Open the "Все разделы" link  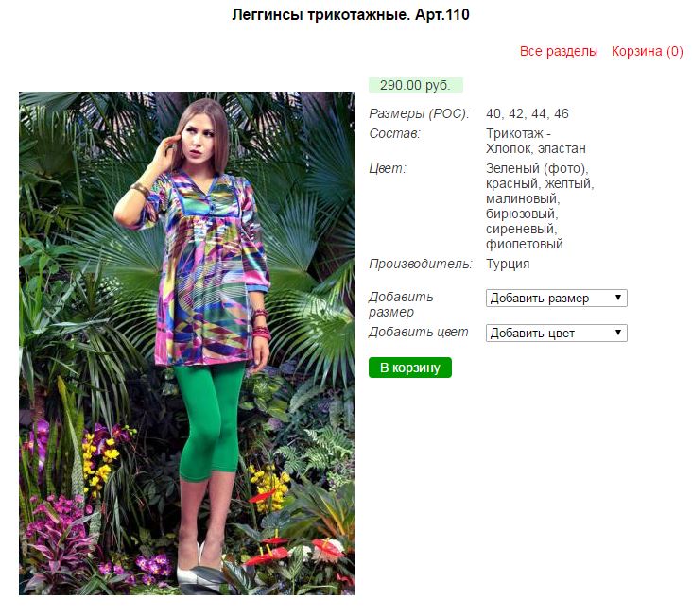(x=559, y=51)
